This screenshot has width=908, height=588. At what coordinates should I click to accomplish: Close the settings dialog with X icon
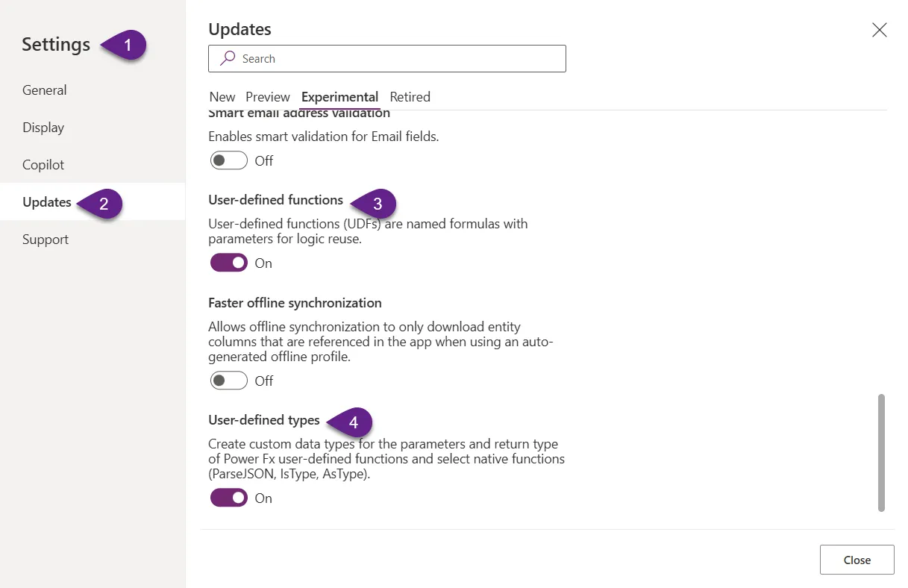click(x=880, y=30)
